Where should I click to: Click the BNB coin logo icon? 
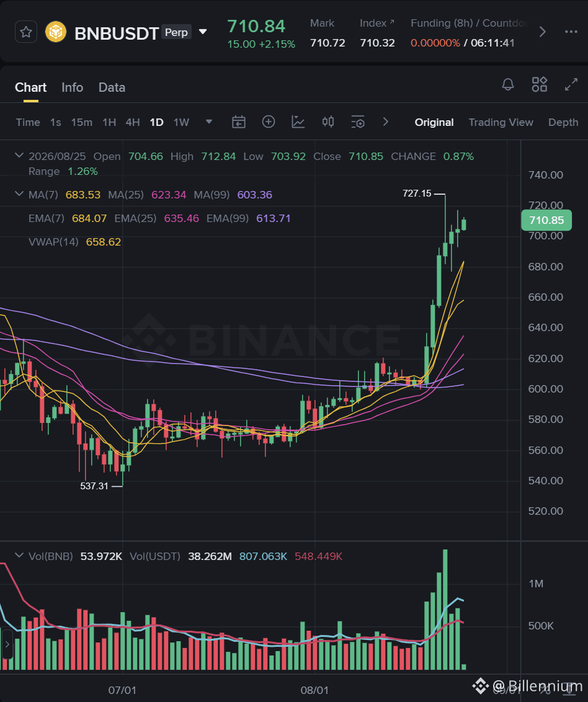click(56, 32)
